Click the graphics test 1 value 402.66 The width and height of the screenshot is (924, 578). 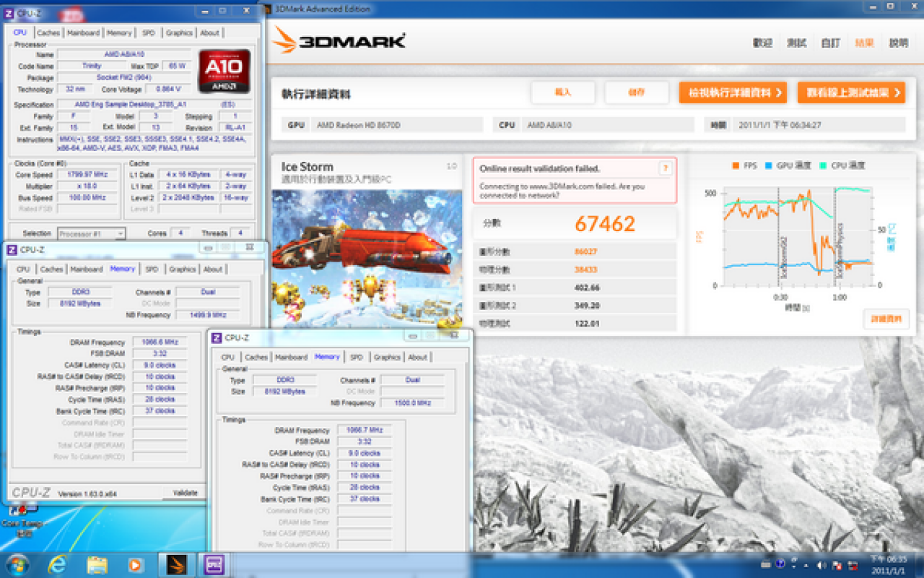[585, 288]
